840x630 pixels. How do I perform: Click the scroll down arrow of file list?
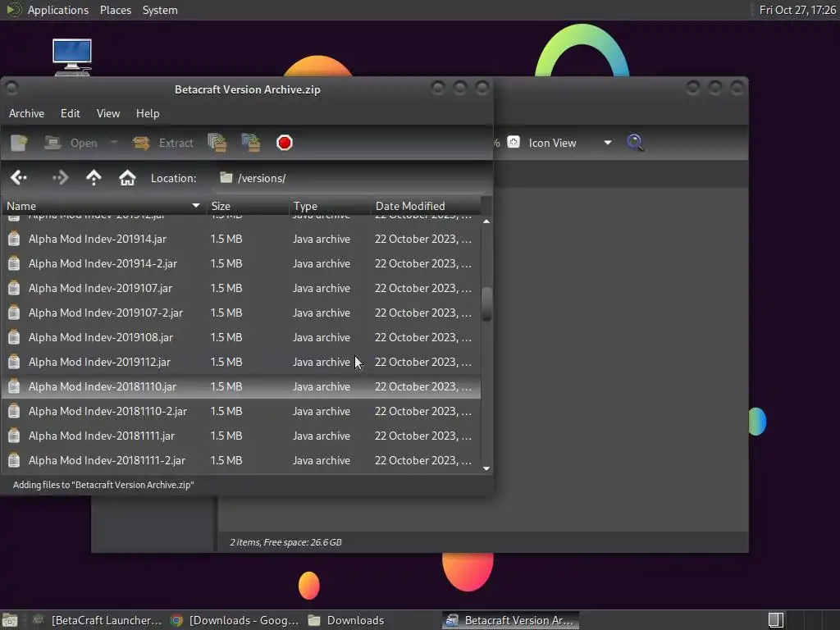tap(486, 468)
